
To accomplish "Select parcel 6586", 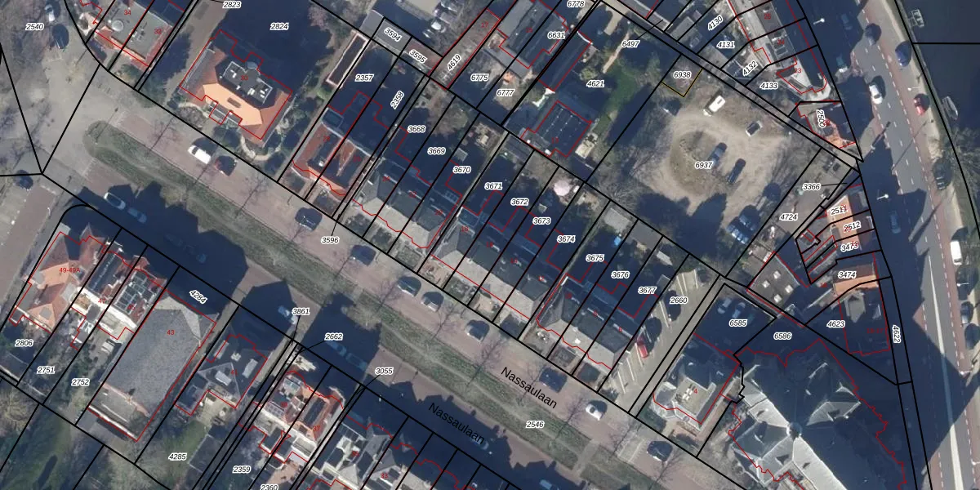I will pyautogui.click(x=782, y=336).
